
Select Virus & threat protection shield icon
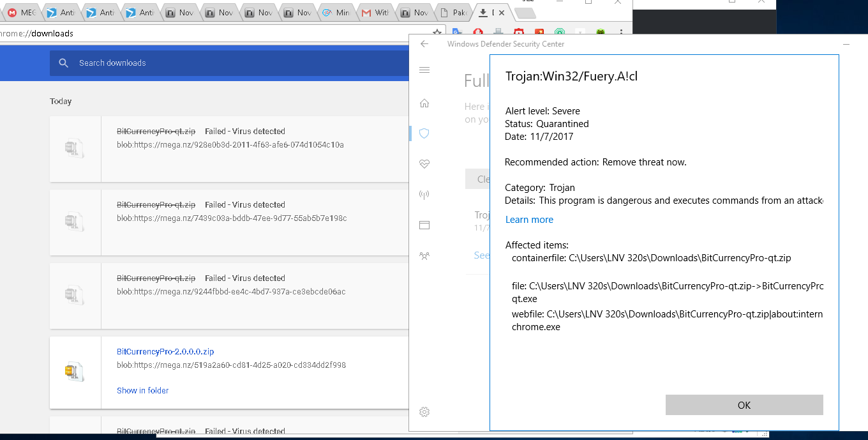(x=424, y=133)
